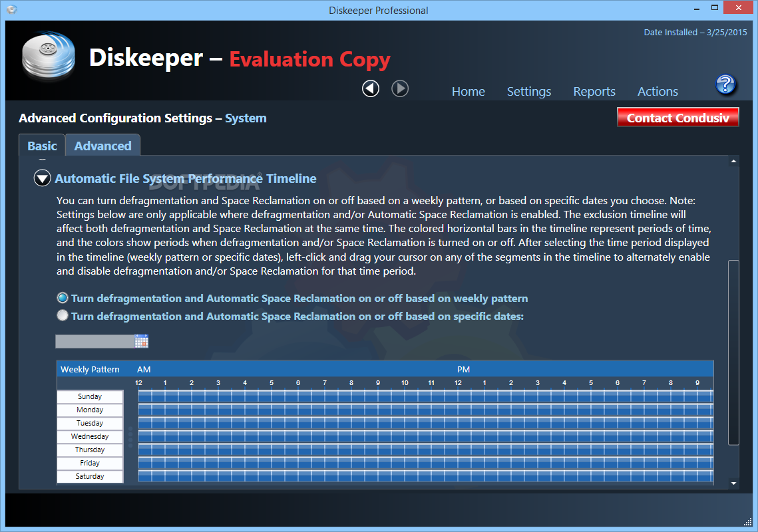Select the Sunday row label
Screen dimensions: 758x532
90,396
